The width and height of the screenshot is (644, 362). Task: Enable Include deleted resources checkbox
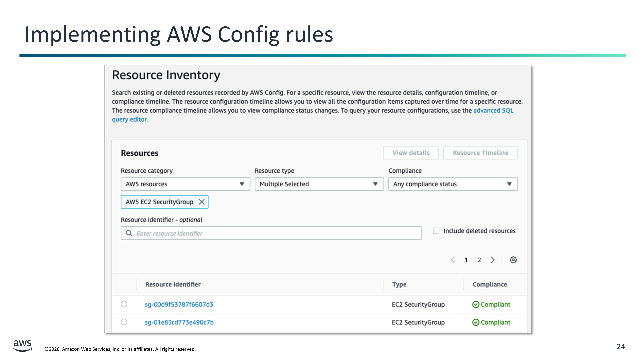coord(436,231)
